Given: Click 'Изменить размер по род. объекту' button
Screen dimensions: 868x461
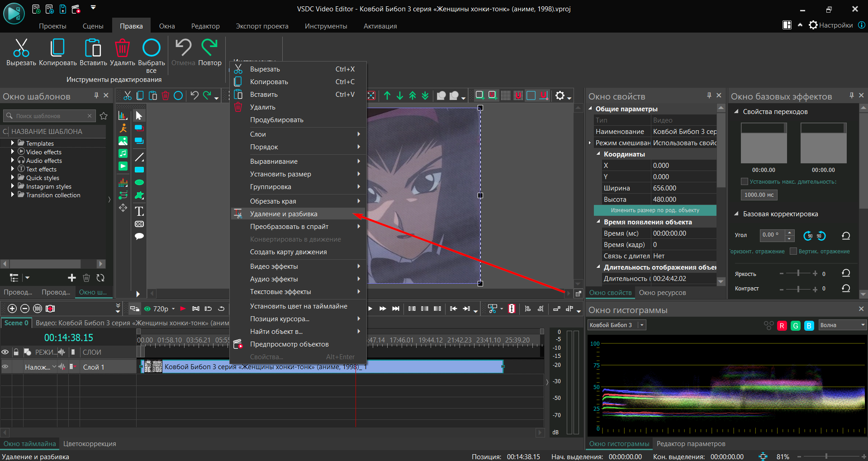Looking at the screenshot, I should pyautogui.click(x=655, y=210).
